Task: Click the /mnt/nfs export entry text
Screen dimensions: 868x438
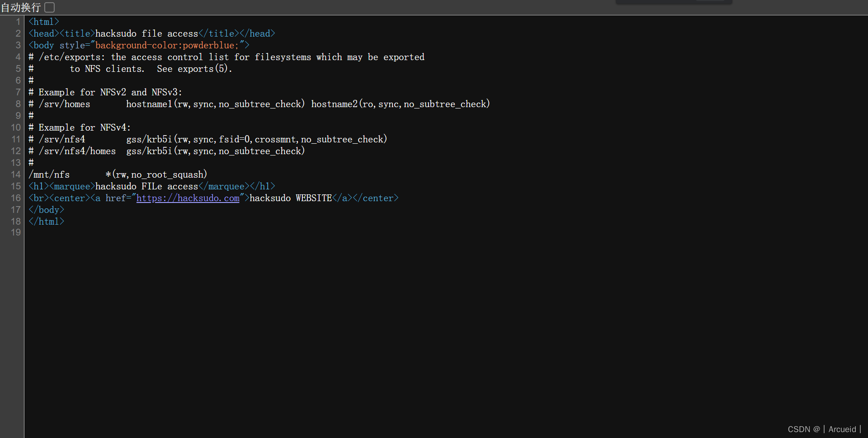Action: pyautogui.click(x=49, y=174)
